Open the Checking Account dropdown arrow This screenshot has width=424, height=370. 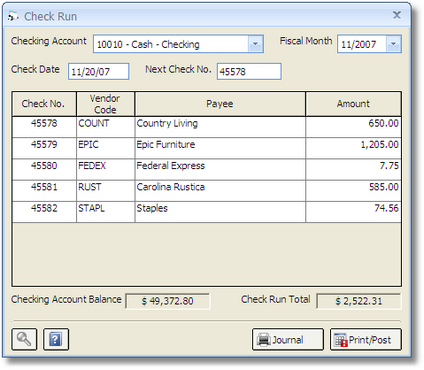(255, 44)
